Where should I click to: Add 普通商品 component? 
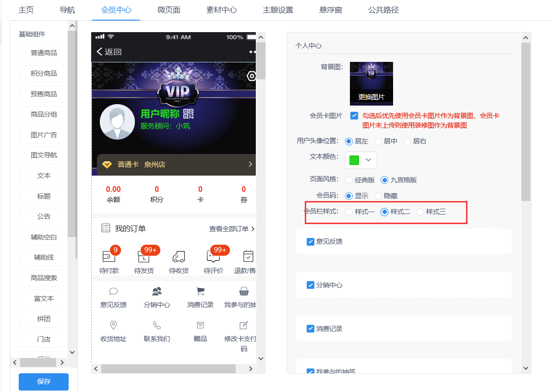coord(44,53)
